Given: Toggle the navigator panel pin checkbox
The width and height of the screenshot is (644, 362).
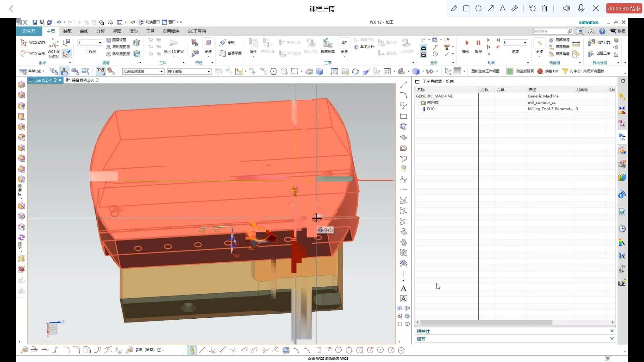Looking at the screenshot, I should click(417, 82).
